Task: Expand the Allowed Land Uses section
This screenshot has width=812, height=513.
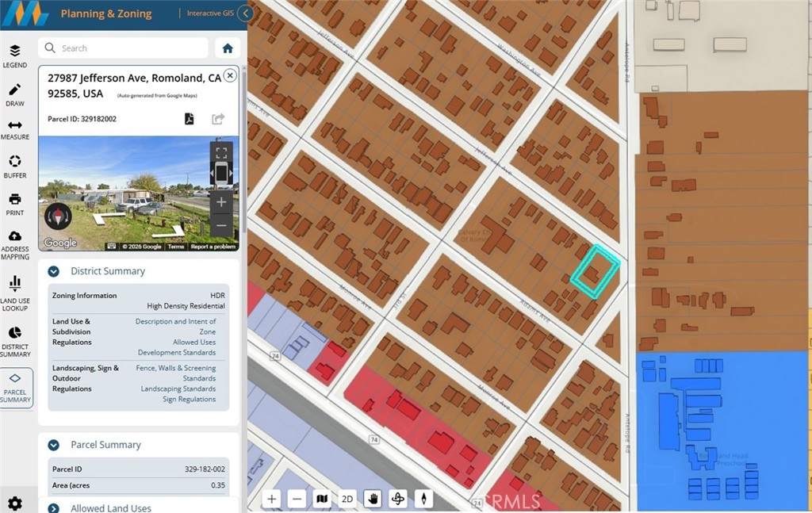Action: click(x=53, y=508)
